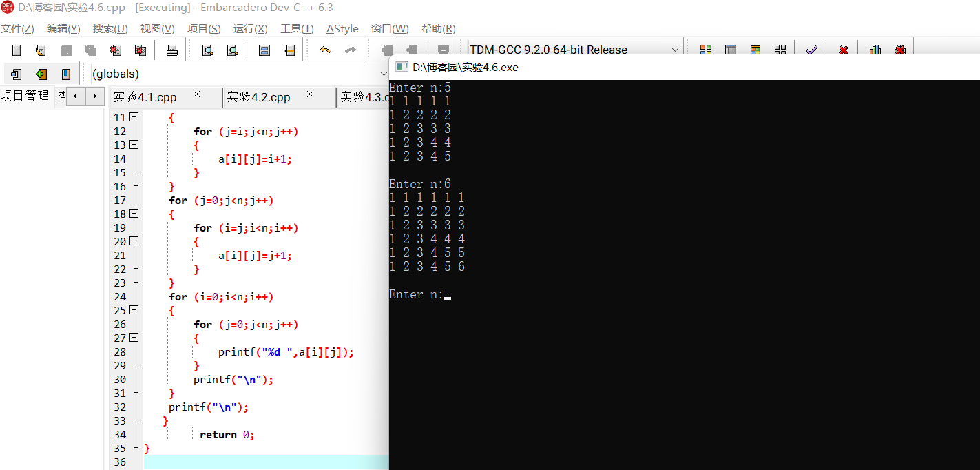Click line number 36 in the gutter
This screenshot has height=470, width=980.
click(x=119, y=462)
